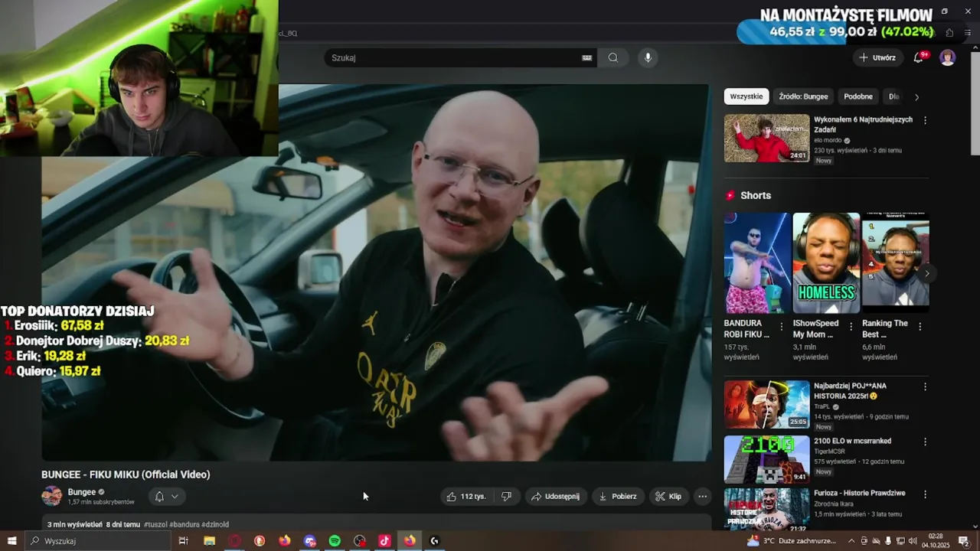Open Windows action center notifications
Screen dimensions: 980x551
pos(963,541)
